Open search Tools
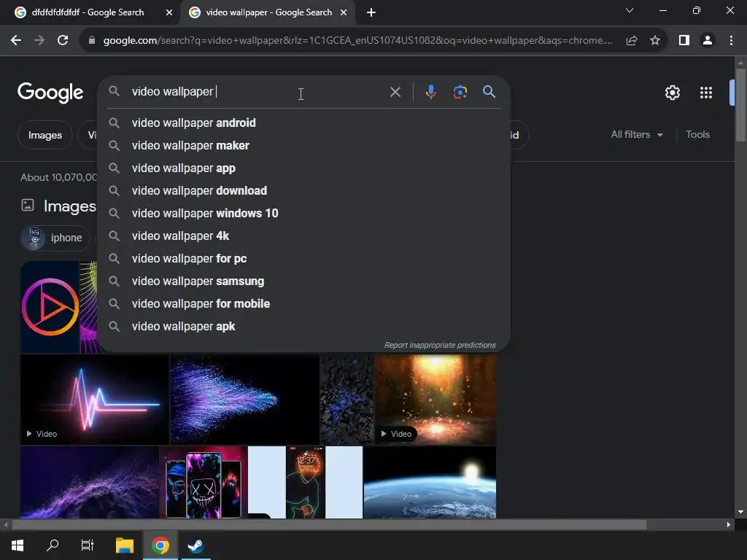 pyautogui.click(x=697, y=135)
